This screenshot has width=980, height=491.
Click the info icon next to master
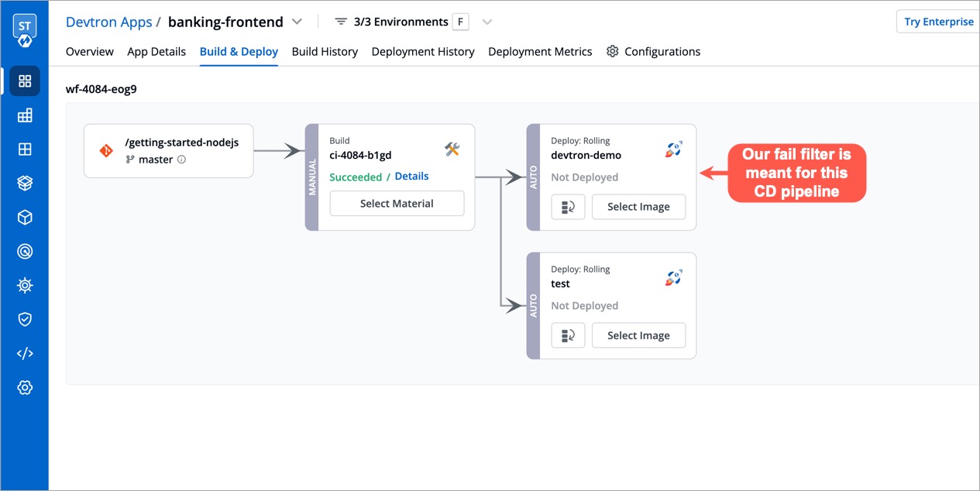(181, 160)
